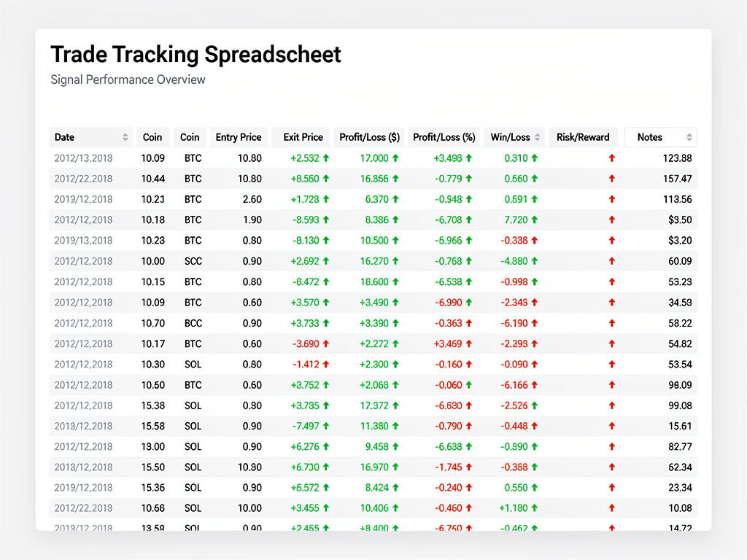Click the Profit/Loss ($) column header

pos(369,137)
